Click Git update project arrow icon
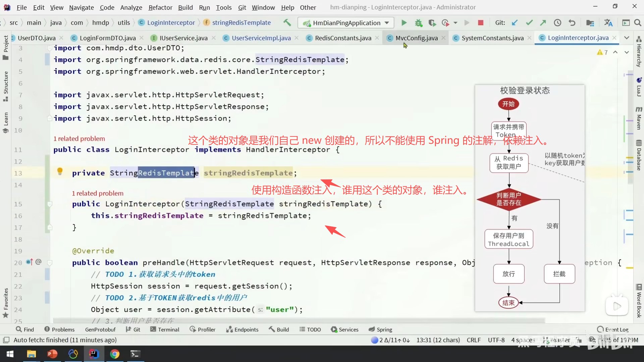This screenshot has width=644, height=362. [x=515, y=23]
